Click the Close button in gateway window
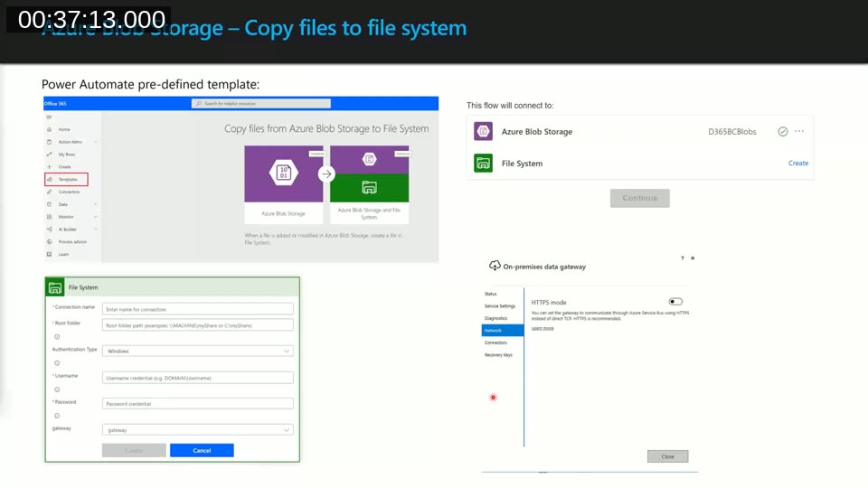Screen dimensions: 868x488 (x=667, y=456)
